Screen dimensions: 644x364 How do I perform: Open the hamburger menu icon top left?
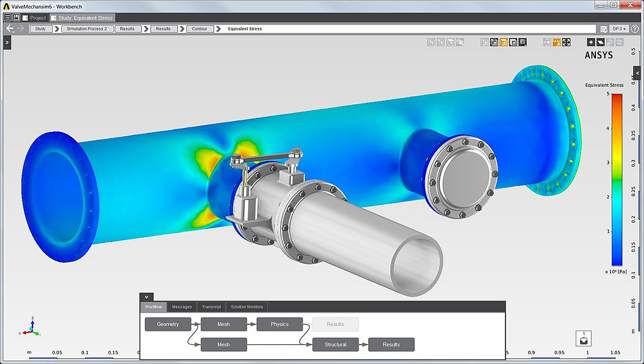(7, 16)
